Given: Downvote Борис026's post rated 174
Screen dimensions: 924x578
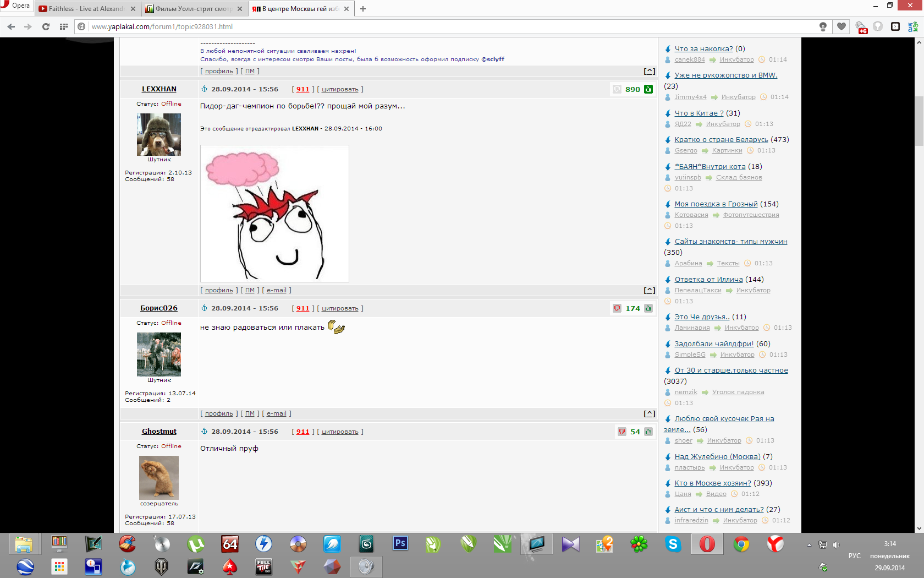Looking at the screenshot, I should [x=617, y=308].
